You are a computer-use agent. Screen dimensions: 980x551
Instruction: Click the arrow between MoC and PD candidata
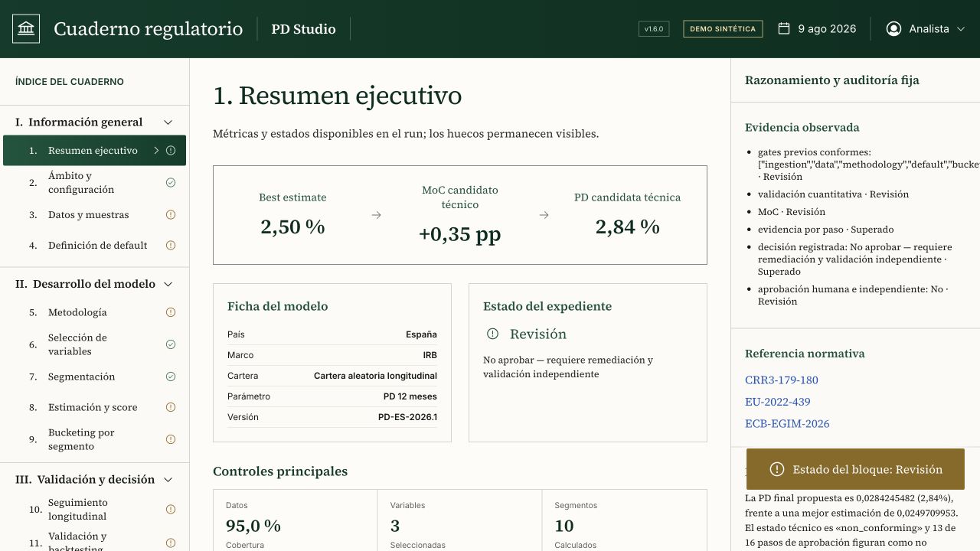click(x=544, y=215)
